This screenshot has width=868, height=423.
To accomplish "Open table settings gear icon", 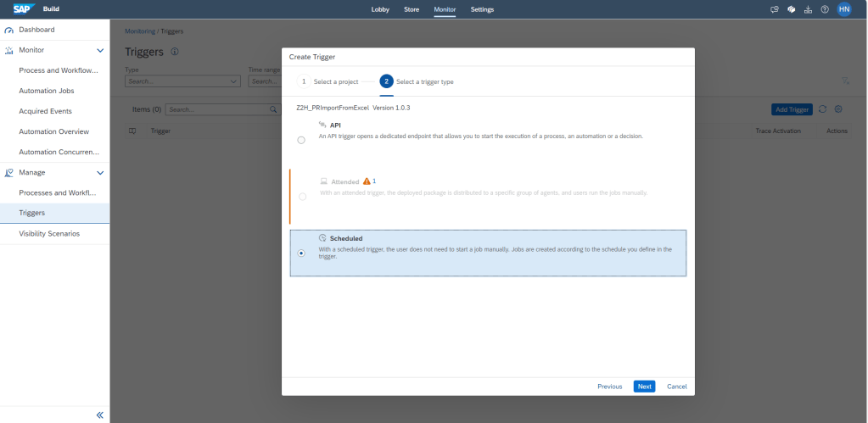I will (x=837, y=109).
